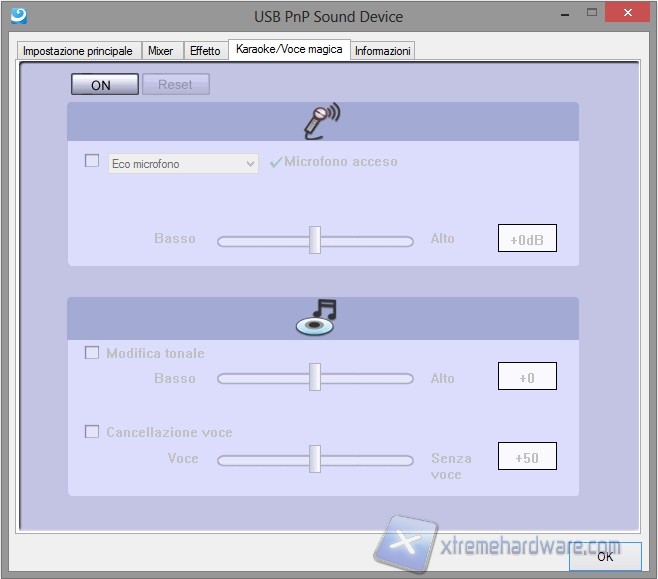Viewport: 658px width, 579px height.
Task: Click the microphone echo slider handle
Action: tap(315, 240)
